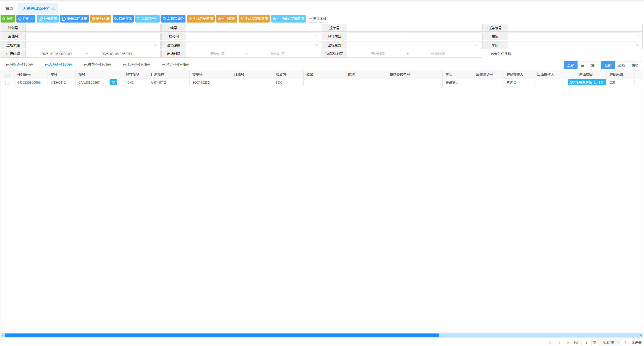The height and width of the screenshot is (346, 644).
Task: Switch to the 已出场任务列表 tab
Action: tap(136, 65)
